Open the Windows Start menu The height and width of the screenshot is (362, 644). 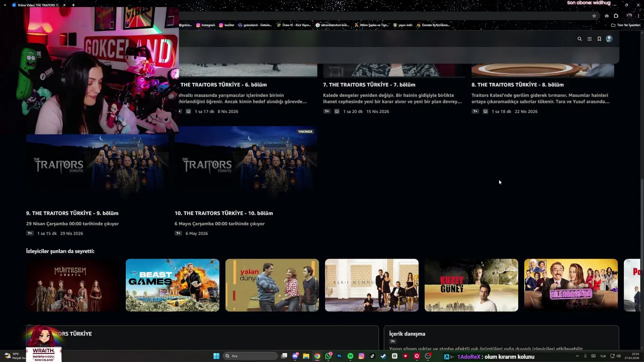point(216,356)
